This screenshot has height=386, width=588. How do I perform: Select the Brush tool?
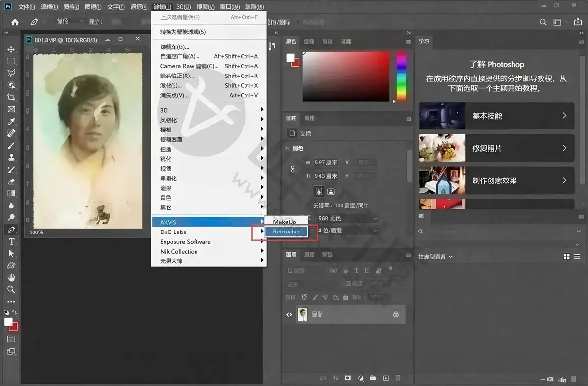tap(11, 145)
